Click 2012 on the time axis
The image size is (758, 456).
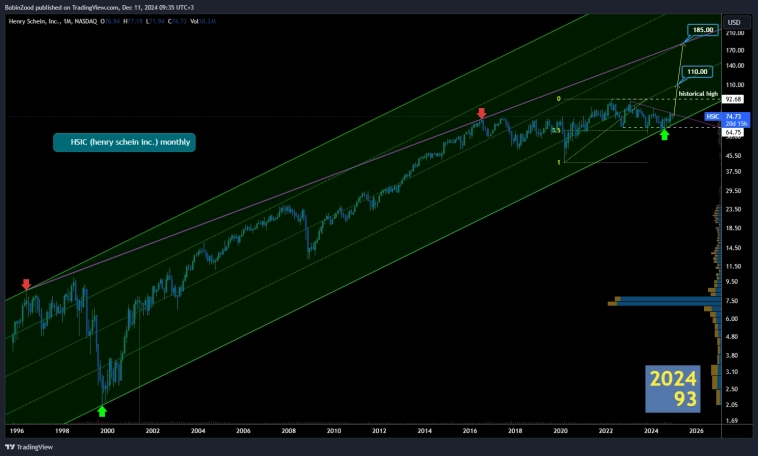click(x=379, y=430)
